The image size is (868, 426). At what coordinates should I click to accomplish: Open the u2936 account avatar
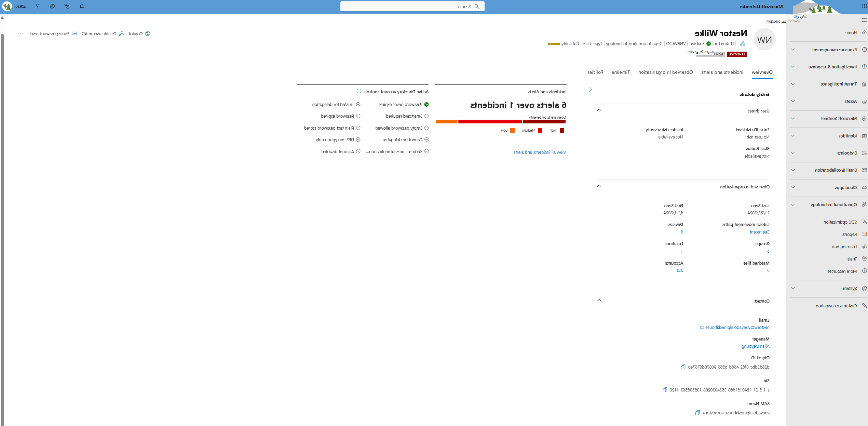pos(7,6)
